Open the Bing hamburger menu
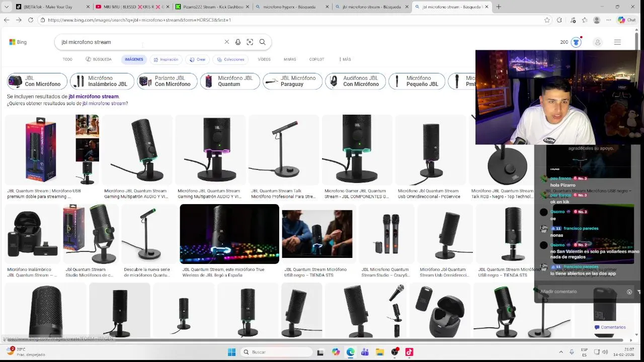644x362 pixels. coord(617,42)
